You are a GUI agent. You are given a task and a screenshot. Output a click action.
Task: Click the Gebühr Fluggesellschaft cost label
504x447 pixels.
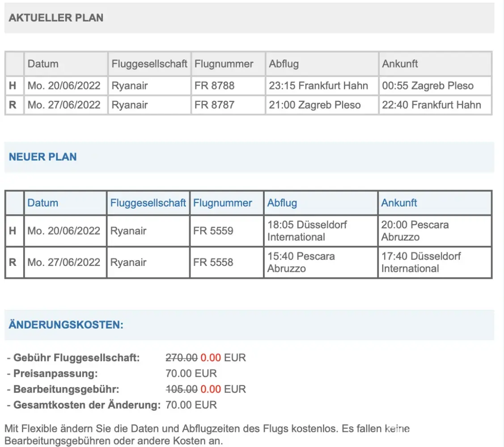tap(76, 358)
